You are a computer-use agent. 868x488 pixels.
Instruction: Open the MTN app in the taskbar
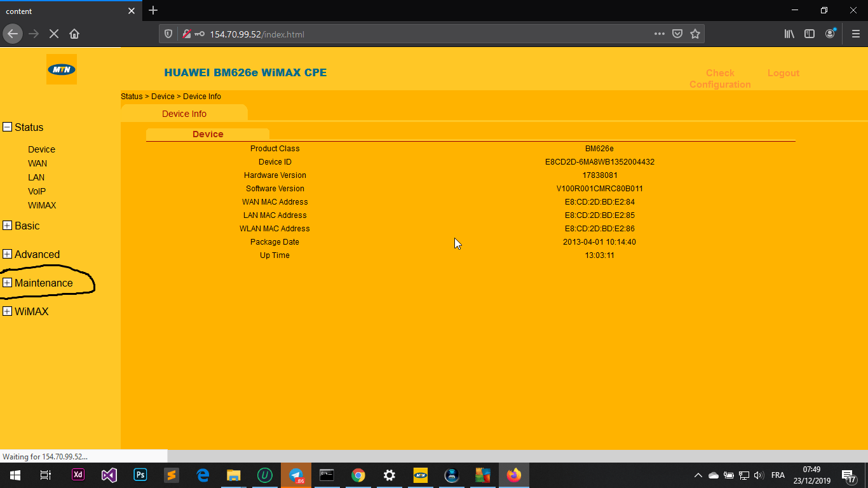point(421,475)
